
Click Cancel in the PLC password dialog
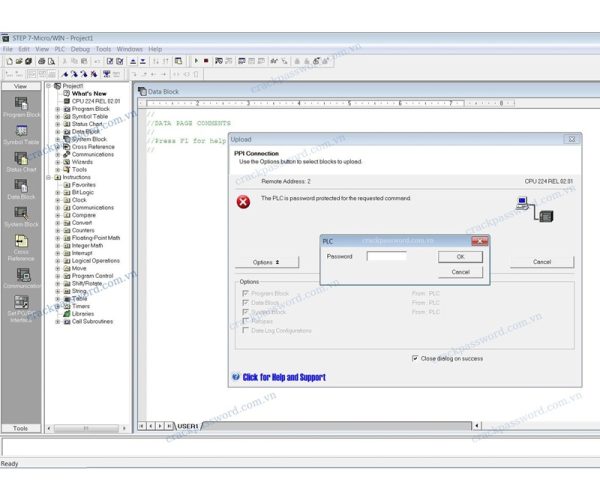click(x=460, y=272)
